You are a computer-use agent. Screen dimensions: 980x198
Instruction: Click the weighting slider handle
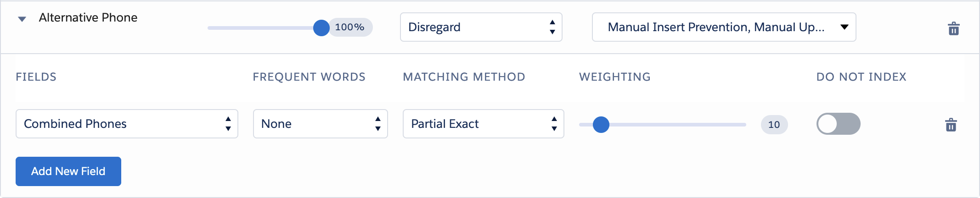point(601,124)
